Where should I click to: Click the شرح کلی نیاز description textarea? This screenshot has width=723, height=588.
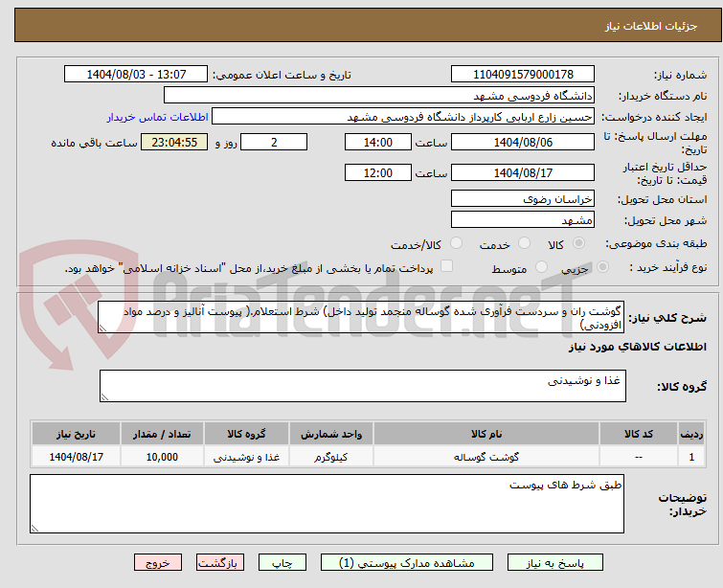point(361,317)
